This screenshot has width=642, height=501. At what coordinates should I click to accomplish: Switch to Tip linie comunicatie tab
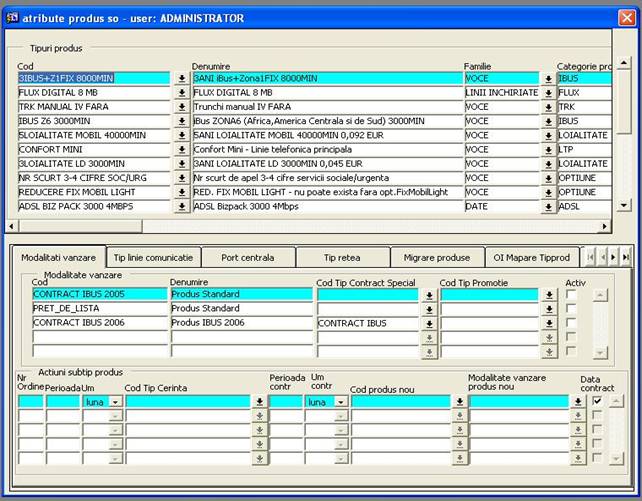coord(155,257)
